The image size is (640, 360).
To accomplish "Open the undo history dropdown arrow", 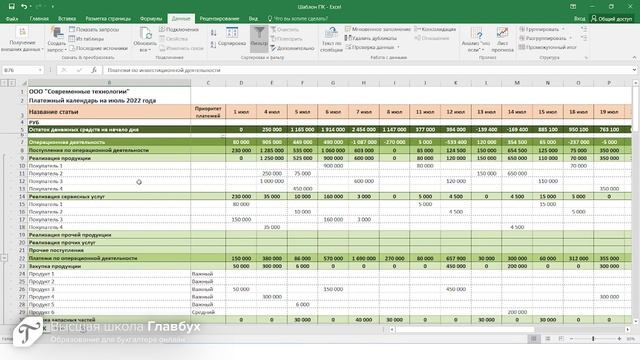I will coord(30,7).
